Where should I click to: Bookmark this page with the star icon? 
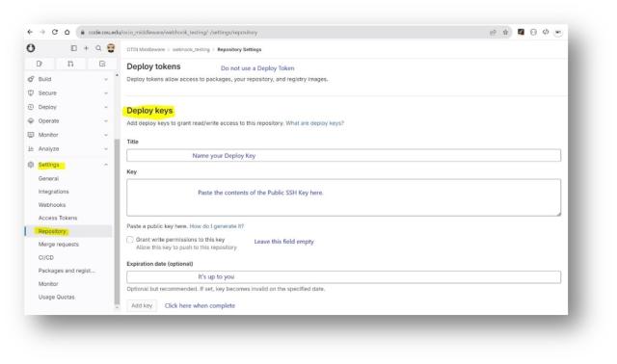point(505,32)
